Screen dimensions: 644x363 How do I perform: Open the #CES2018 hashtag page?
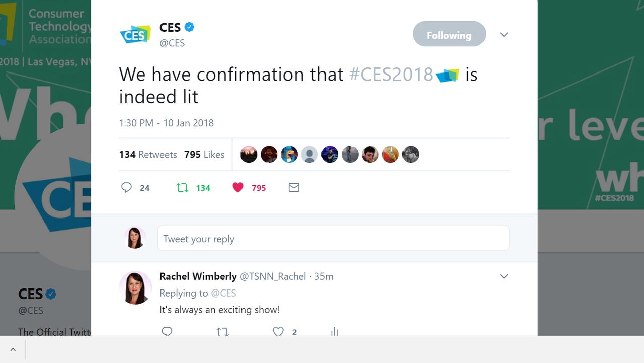click(391, 74)
